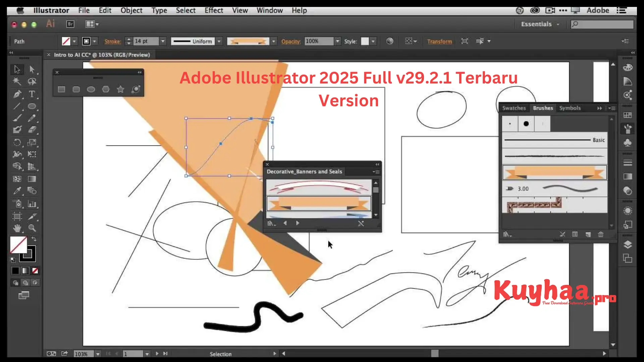Screen dimensions: 644x362
Task: Switch to the Swatches tab
Action: coord(515,108)
